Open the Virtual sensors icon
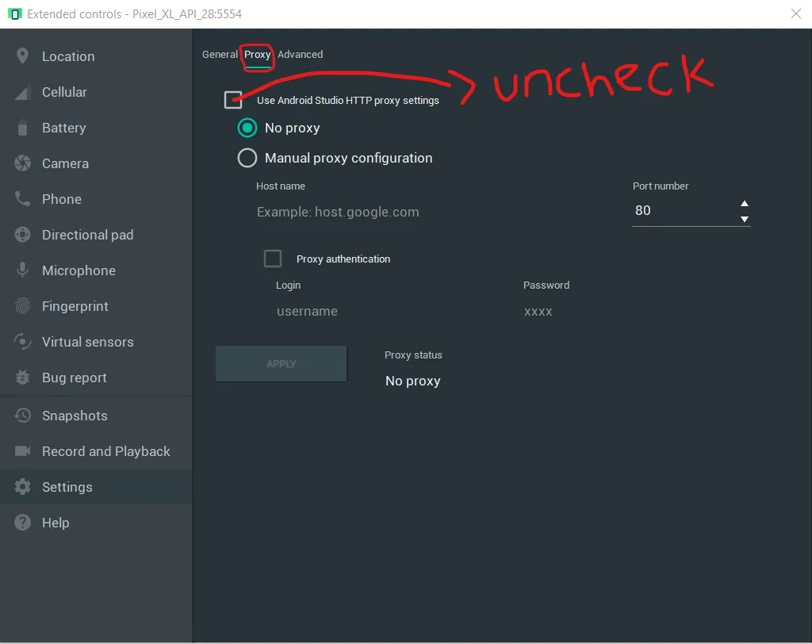Screen dimensions: 812x644 [22, 341]
